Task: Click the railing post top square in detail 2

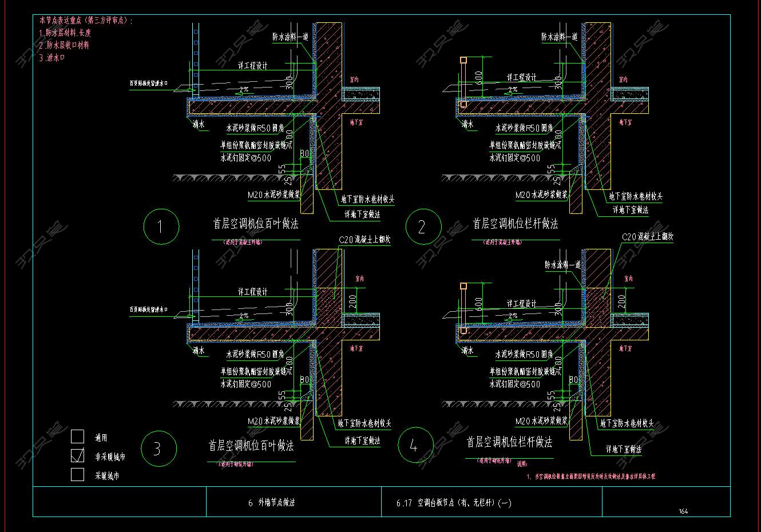Action: coord(463,59)
